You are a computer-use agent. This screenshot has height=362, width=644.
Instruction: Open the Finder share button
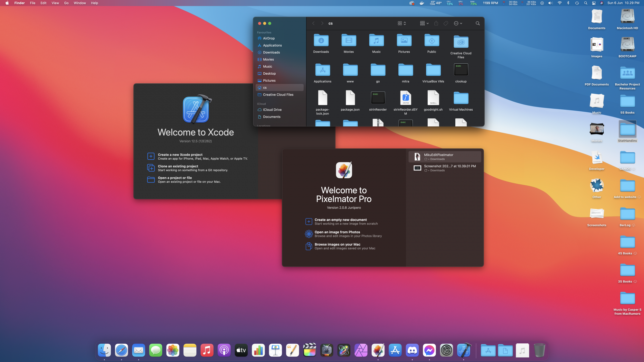[x=436, y=23]
